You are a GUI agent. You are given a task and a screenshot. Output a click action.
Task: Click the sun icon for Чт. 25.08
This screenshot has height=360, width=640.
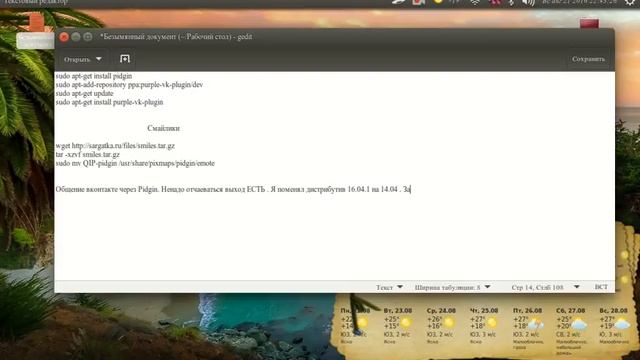[492, 323]
